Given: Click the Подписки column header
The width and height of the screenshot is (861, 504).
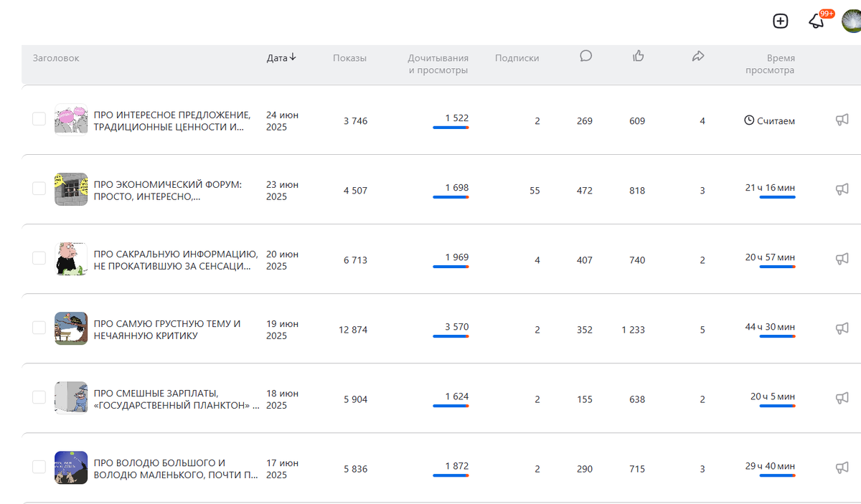Looking at the screenshot, I should pos(517,58).
